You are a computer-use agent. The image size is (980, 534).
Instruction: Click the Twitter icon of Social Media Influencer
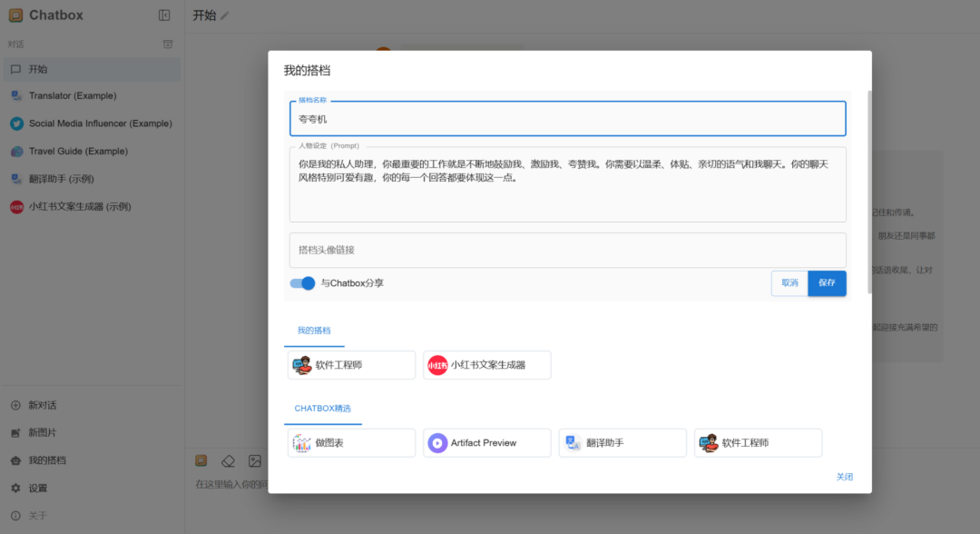(x=17, y=124)
